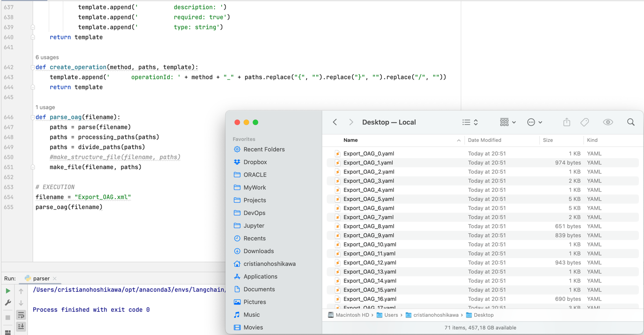
Task: Toggle Quick Look preview eye icon
Action: [x=608, y=122]
